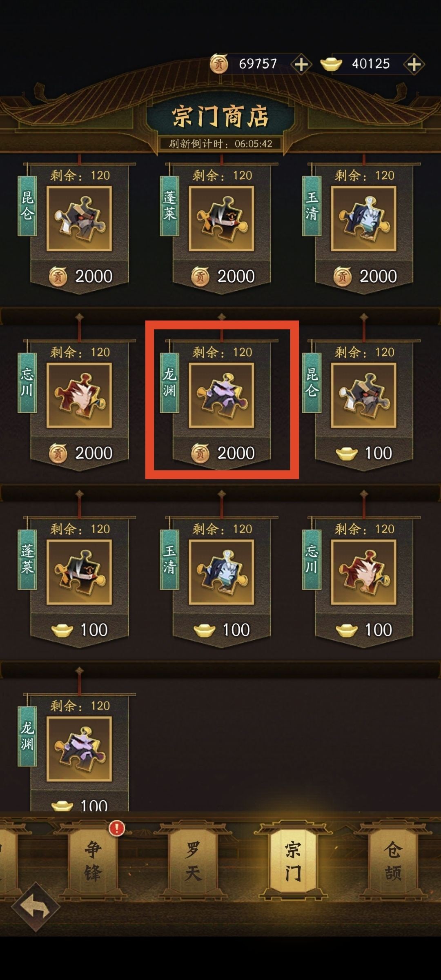This screenshot has width=441, height=980.
Task: Open the 罗天 shop tab
Action: coord(193,861)
